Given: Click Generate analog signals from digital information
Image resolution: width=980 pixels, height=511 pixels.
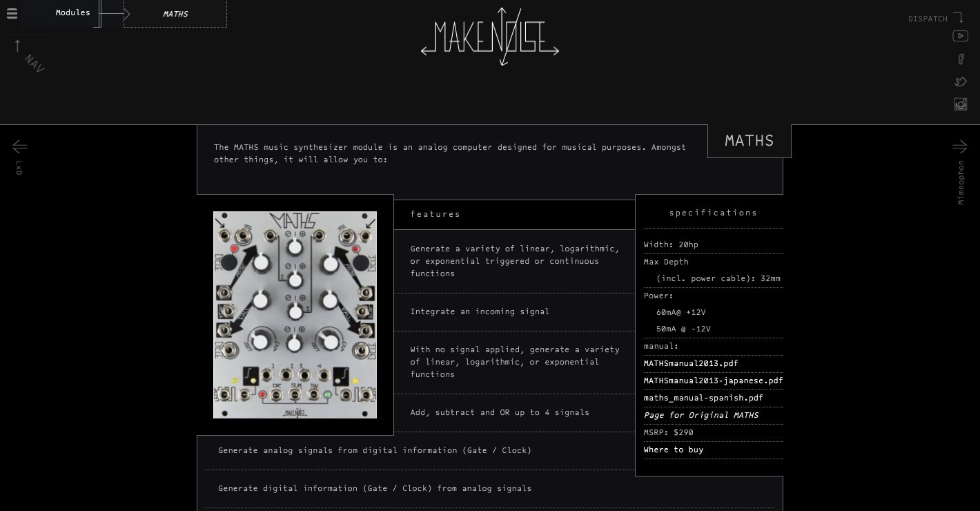Looking at the screenshot, I should (x=375, y=450).
